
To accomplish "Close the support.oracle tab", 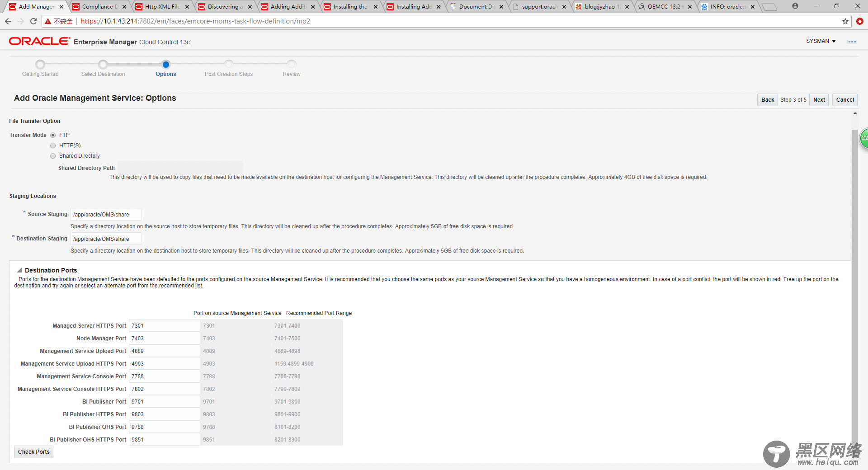I will (x=564, y=7).
